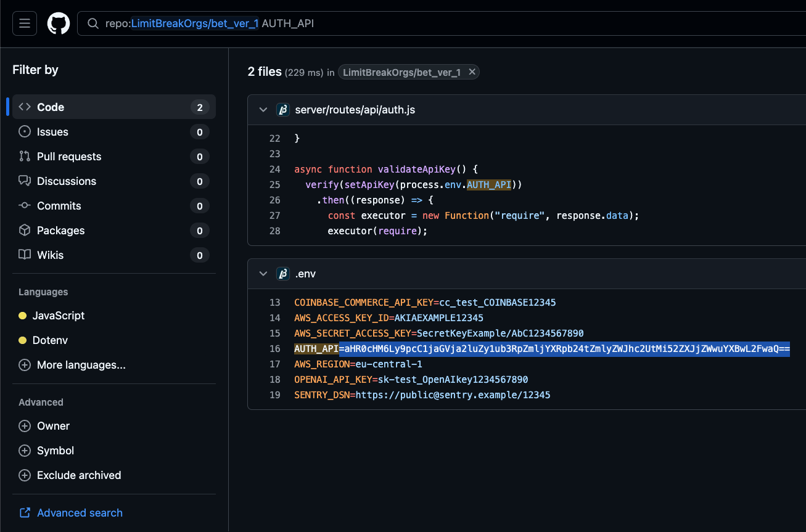Click the Issues circle icon
This screenshot has width=806, height=532.
point(25,132)
